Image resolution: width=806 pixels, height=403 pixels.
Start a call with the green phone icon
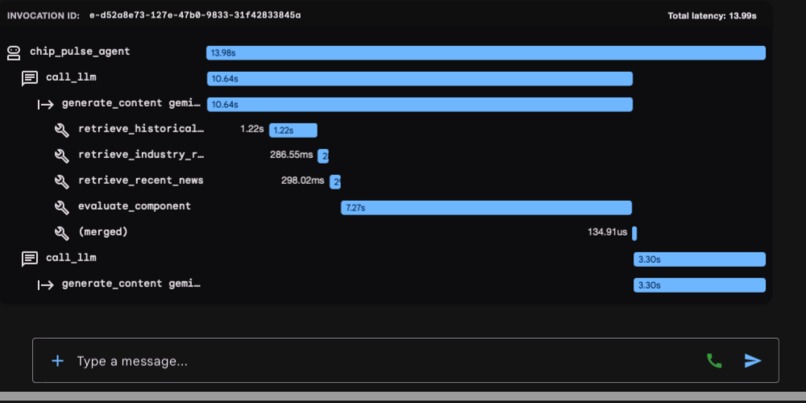click(x=714, y=361)
